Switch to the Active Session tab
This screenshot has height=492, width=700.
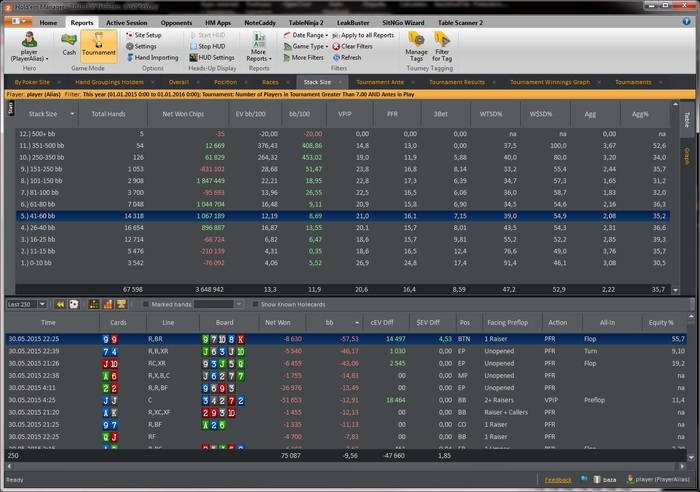(126, 23)
